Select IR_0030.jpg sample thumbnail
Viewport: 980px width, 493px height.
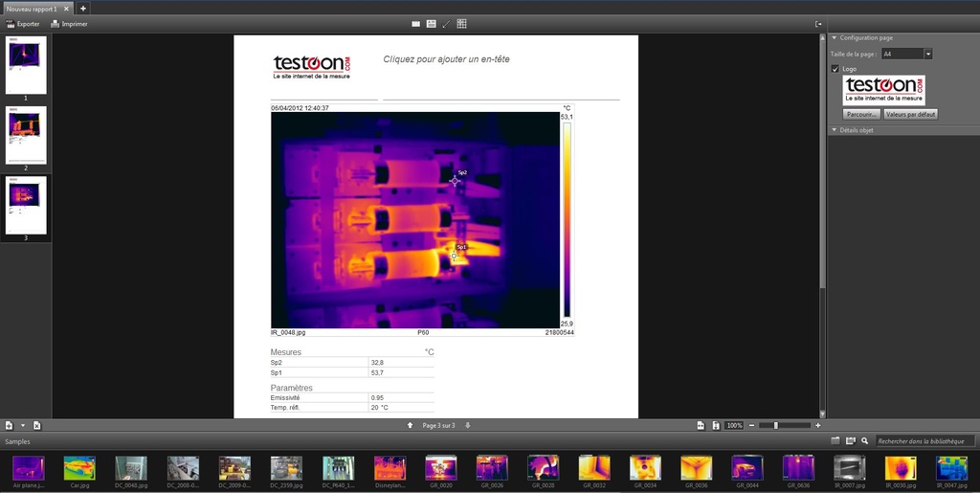click(x=901, y=467)
